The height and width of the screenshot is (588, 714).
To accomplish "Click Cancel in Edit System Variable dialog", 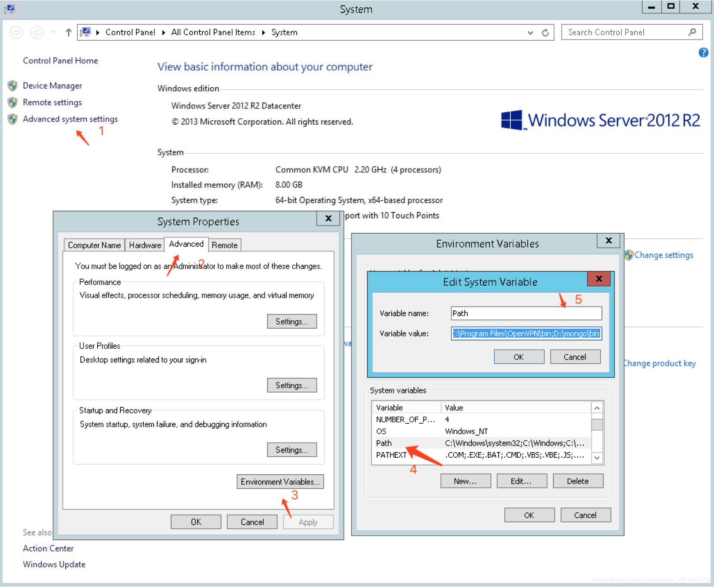I will pos(575,357).
